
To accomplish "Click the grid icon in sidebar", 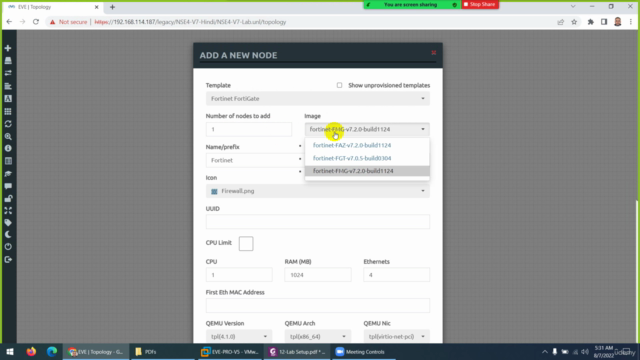I will coord(8,111).
